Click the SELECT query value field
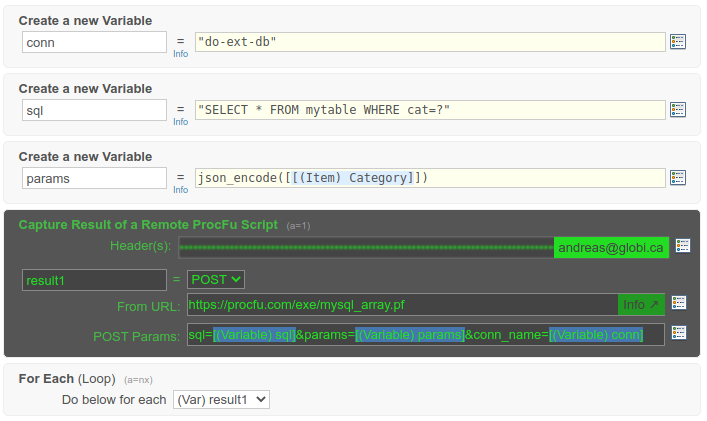 [x=430, y=110]
